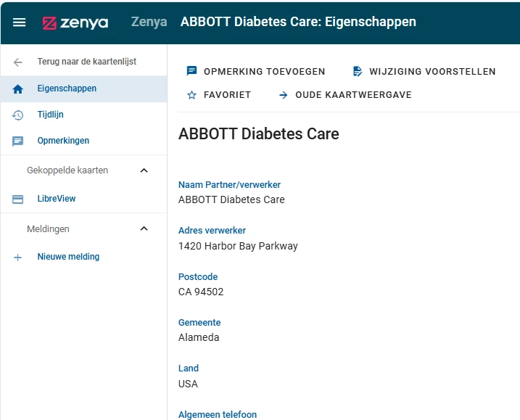Click the LibreView card icon
The height and width of the screenshot is (420, 520).
tap(18, 199)
